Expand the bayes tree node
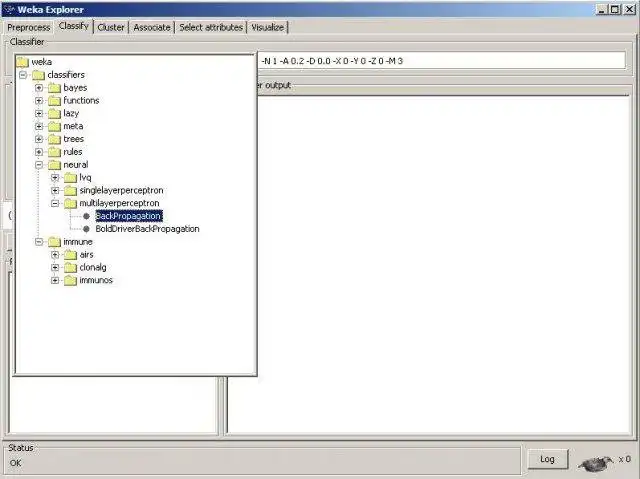Screen dimensions: 640x479 coord(39,88)
